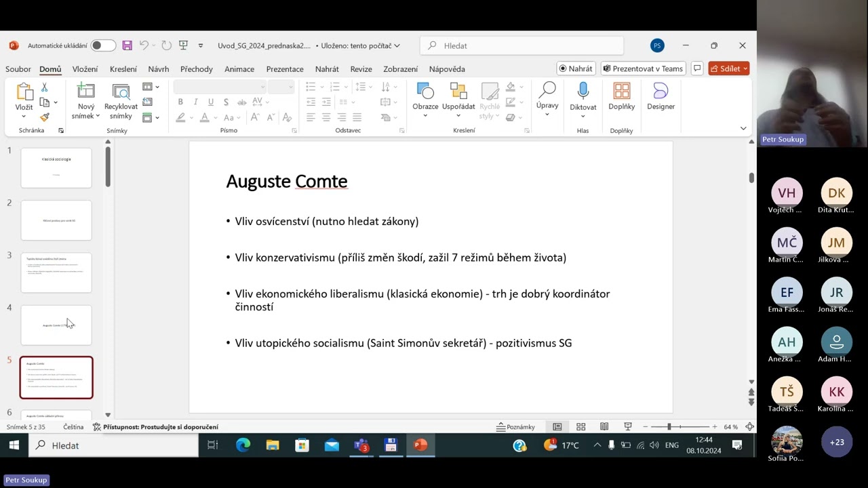The image size is (868, 488).
Task: Switch to the Vložení tab
Action: [x=85, y=69]
